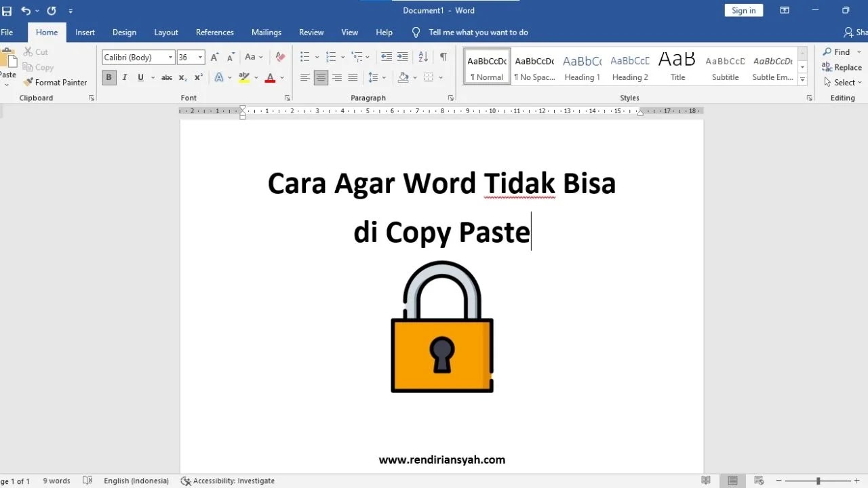Screen dimensions: 868x488
Task: Click the Text Effects and Typography icon
Action: coord(219,77)
